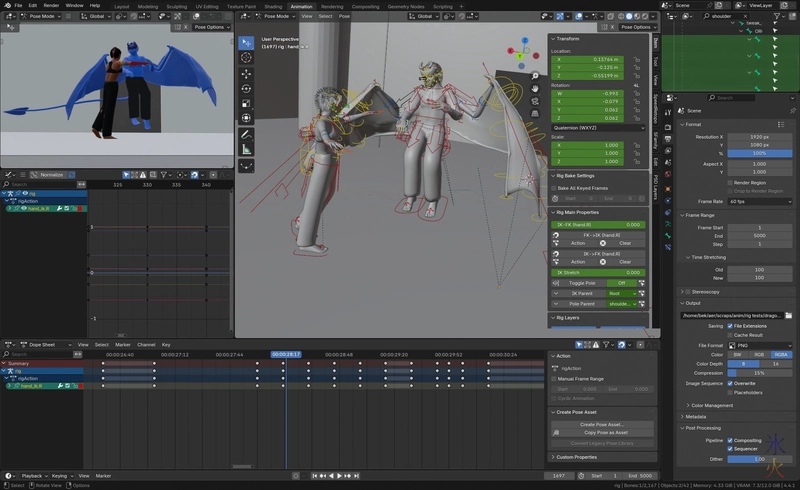Screen dimensions: 800x490
Task: Select the Rotate tool in viewport toolbar
Action: (x=246, y=88)
